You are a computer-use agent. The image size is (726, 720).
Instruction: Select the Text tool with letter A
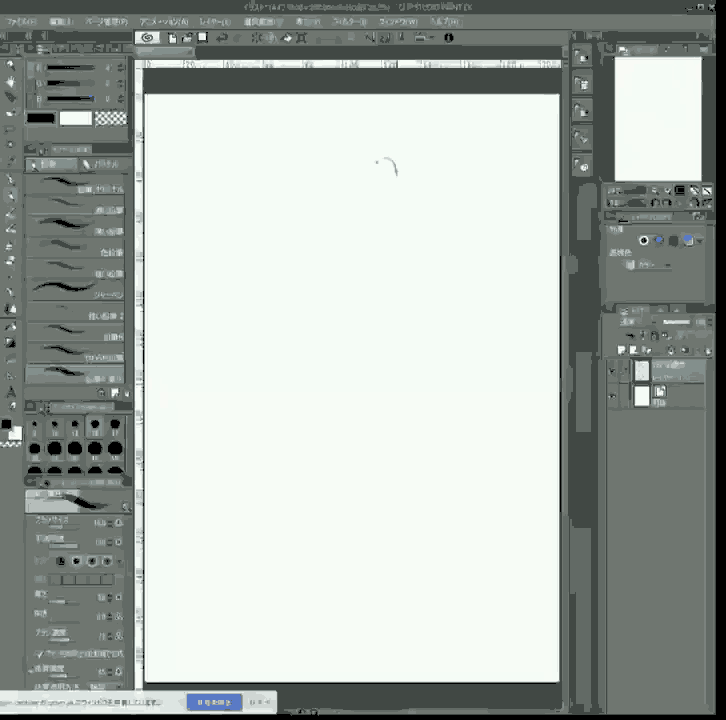click(10, 392)
